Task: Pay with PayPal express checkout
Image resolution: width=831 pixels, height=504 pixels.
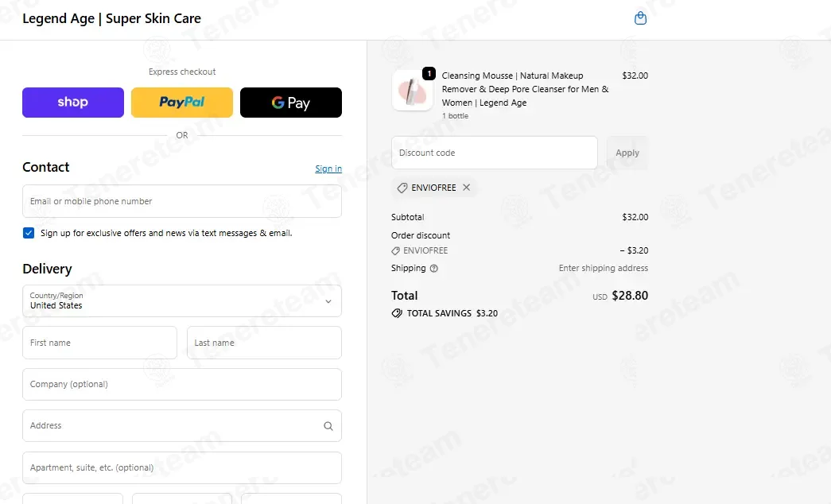Action: coord(182,103)
